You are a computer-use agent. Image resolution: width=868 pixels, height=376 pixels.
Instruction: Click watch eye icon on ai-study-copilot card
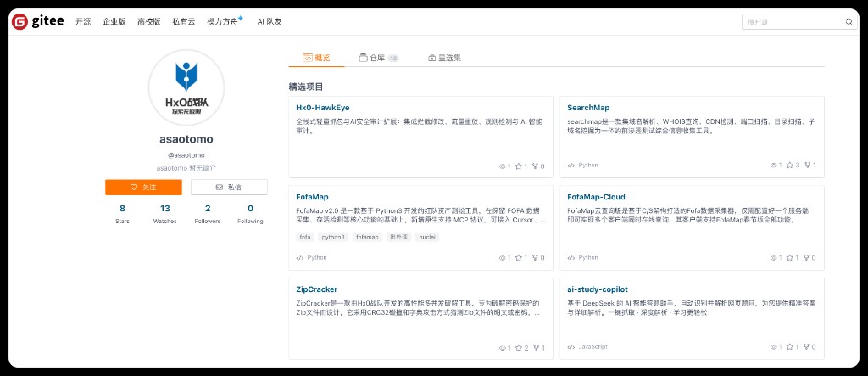[x=773, y=347]
